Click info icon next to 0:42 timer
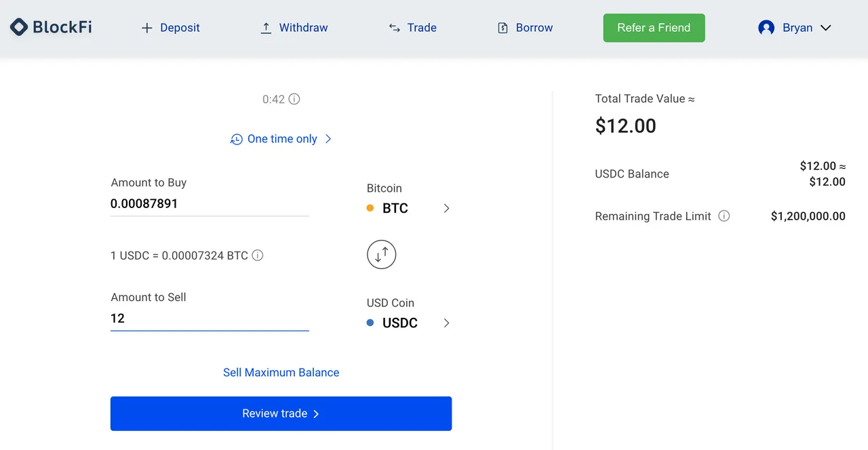 [x=294, y=99]
